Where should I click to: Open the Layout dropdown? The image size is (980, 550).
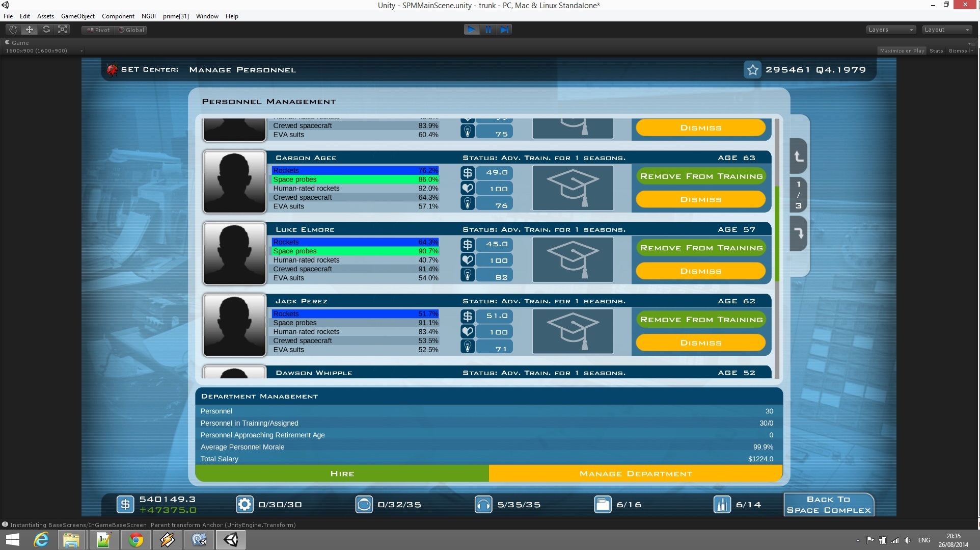[947, 30]
